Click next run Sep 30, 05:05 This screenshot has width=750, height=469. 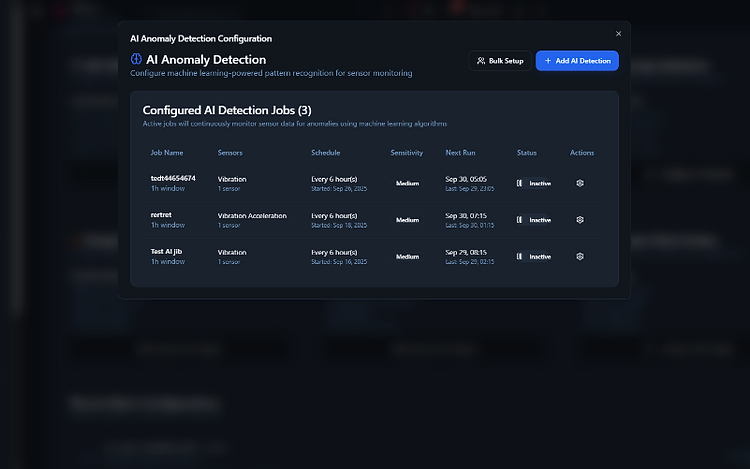(x=466, y=179)
